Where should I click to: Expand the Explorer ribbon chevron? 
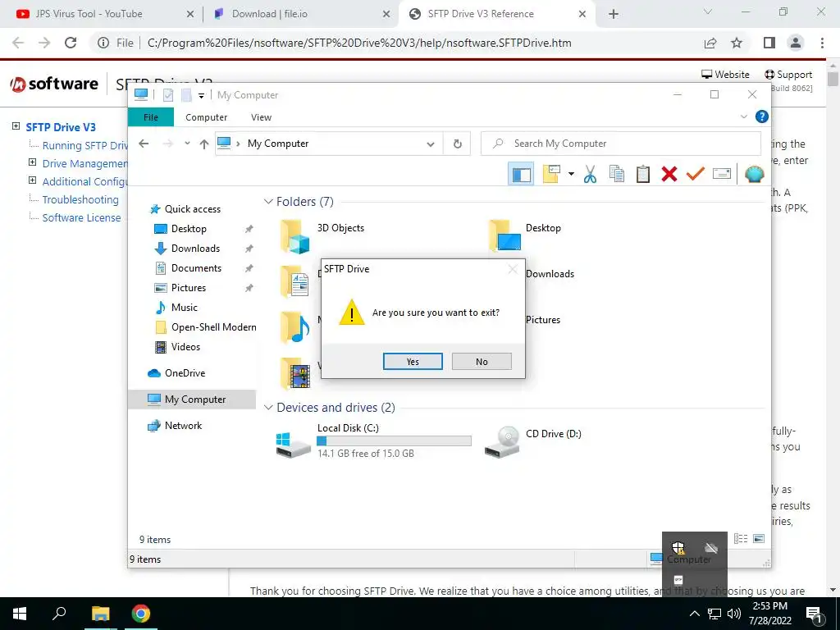point(743,116)
